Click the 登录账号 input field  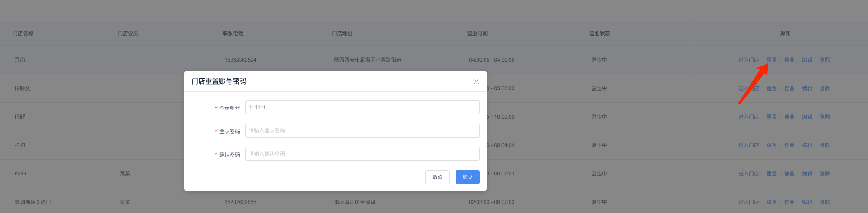(362, 107)
